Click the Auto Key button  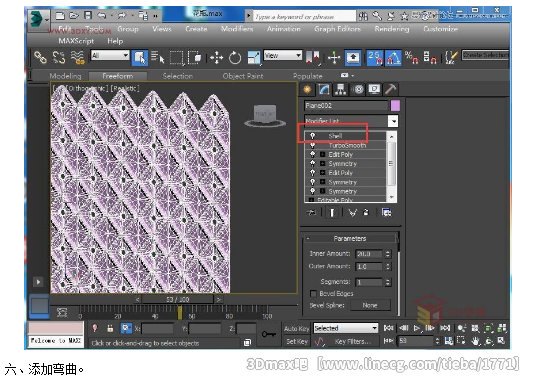click(x=296, y=328)
